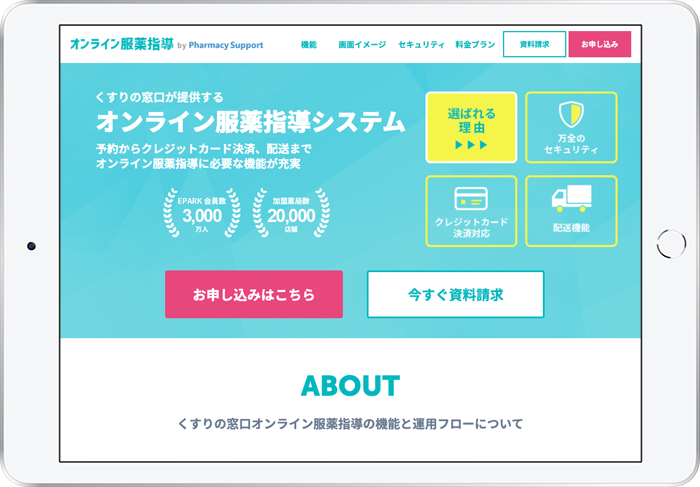This screenshot has height=487, width=700.
Task: Tap the tablet home button
Action: (x=671, y=244)
